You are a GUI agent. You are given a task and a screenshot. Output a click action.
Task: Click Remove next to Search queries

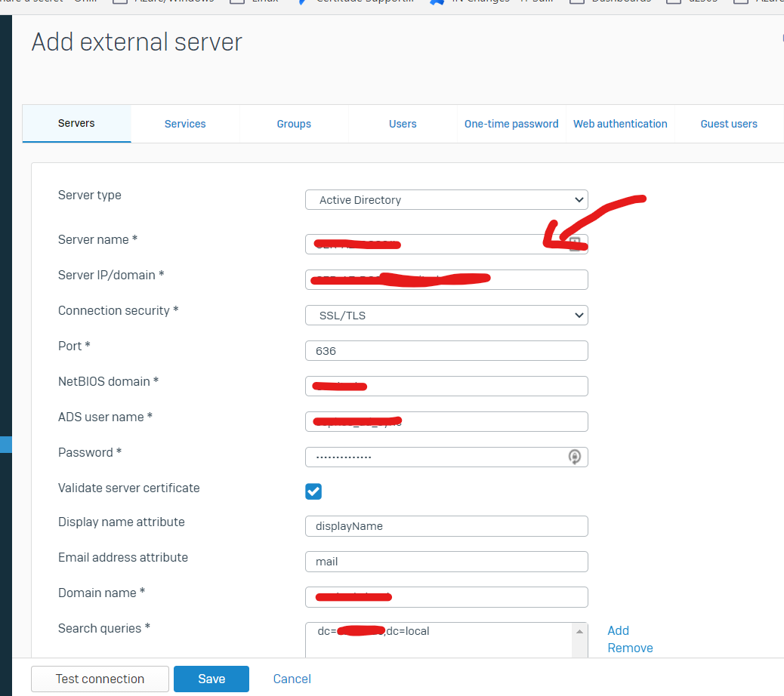click(x=630, y=648)
